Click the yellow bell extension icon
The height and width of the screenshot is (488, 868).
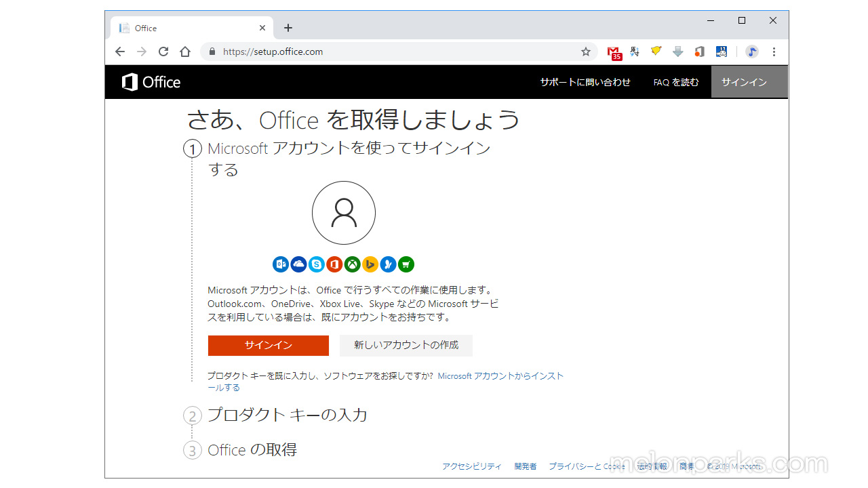tap(656, 51)
